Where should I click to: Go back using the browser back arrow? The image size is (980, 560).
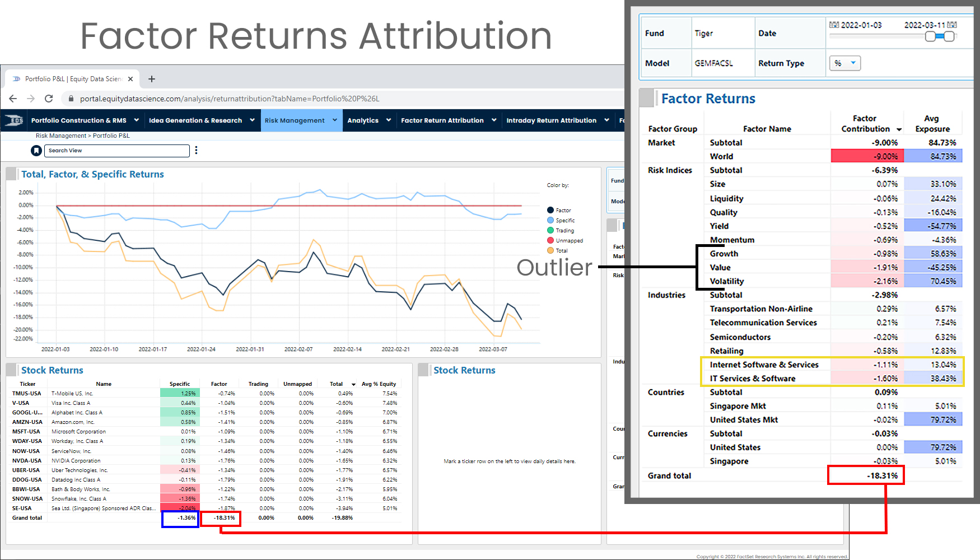coord(13,99)
